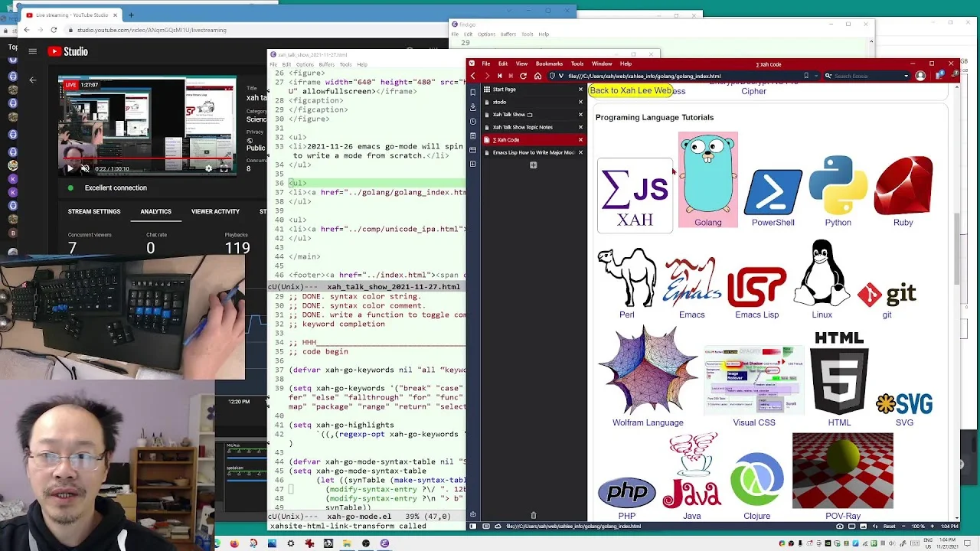Toggle Vivaldi side panel from status bar
The width and height of the screenshot is (980, 551).
pos(472,527)
